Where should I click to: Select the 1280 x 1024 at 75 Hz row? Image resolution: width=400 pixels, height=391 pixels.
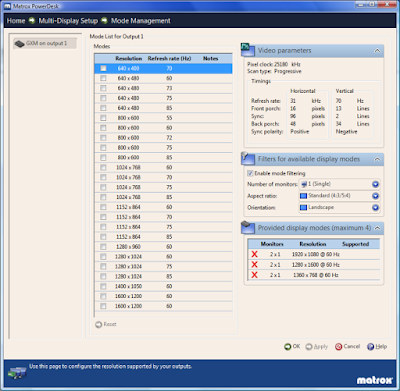[163, 267]
